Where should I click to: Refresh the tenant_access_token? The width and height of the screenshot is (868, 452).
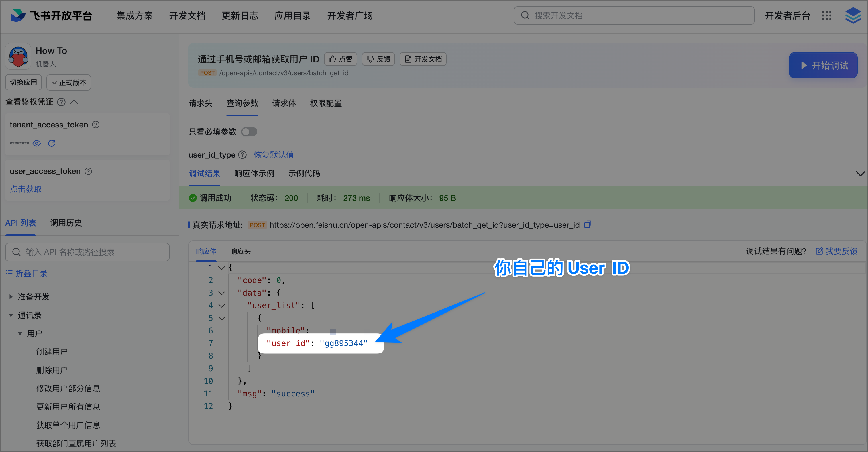pyautogui.click(x=52, y=143)
